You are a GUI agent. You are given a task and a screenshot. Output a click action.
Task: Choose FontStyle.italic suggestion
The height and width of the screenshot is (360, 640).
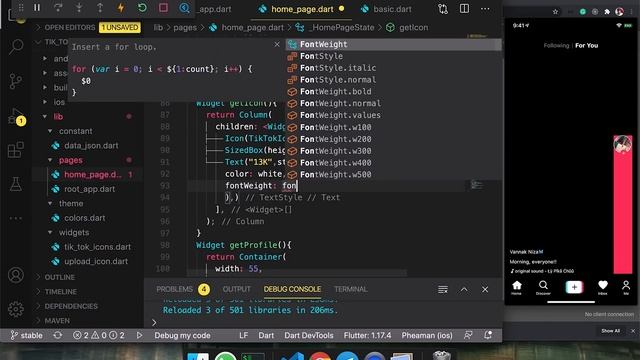click(x=393, y=68)
